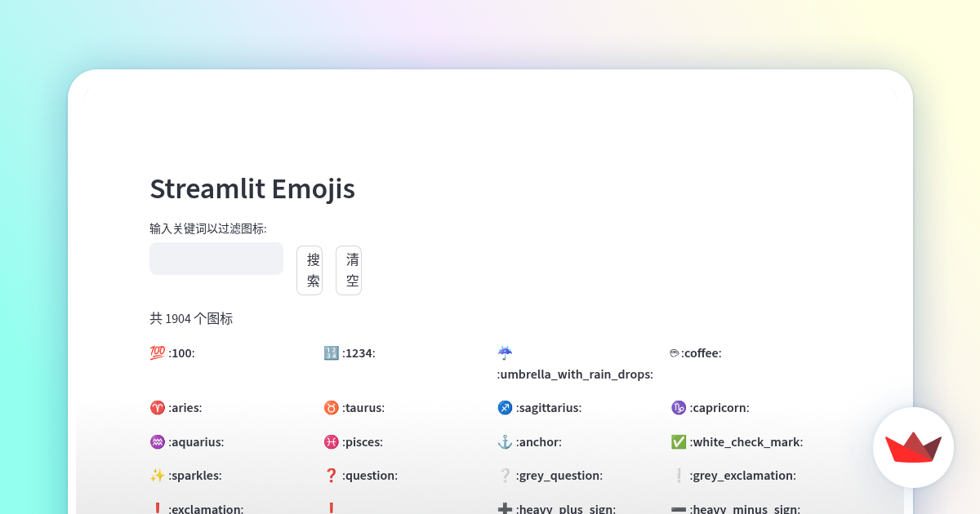Click the :pisces: emoji icon
Image resolution: width=980 pixels, height=514 pixels.
pos(331,441)
